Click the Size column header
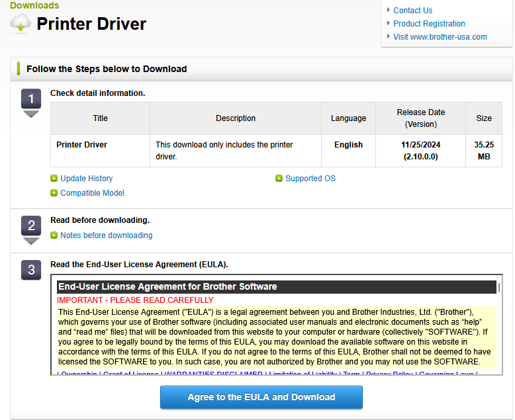The height and width of the screenshot is (420, 515). tap(484, 118)
